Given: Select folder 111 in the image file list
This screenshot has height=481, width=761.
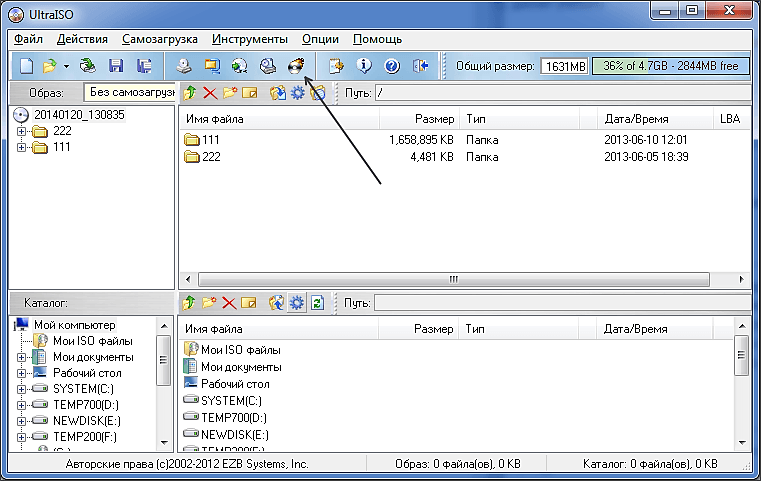Looking at the screenshot, I should [210, 140].
